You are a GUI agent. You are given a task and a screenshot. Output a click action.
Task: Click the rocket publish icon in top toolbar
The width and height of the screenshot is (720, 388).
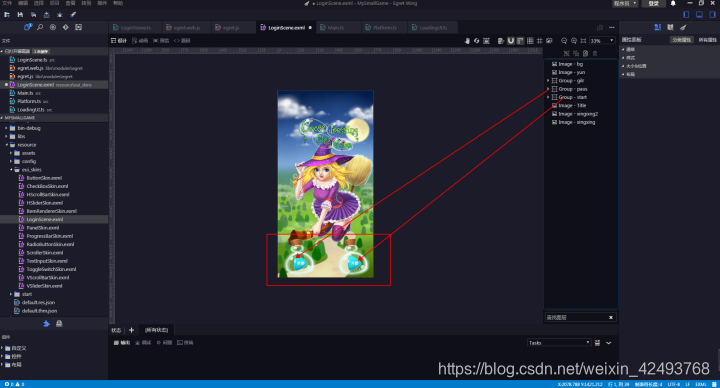pyautogui.click(x=73, y=15)
